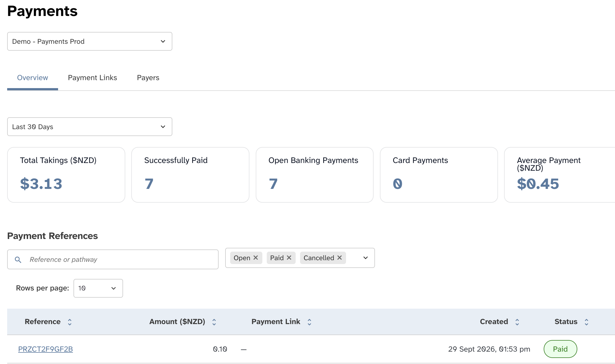Sort by Reference column arrows
The image size is (615, 364).
click(70, 322)
